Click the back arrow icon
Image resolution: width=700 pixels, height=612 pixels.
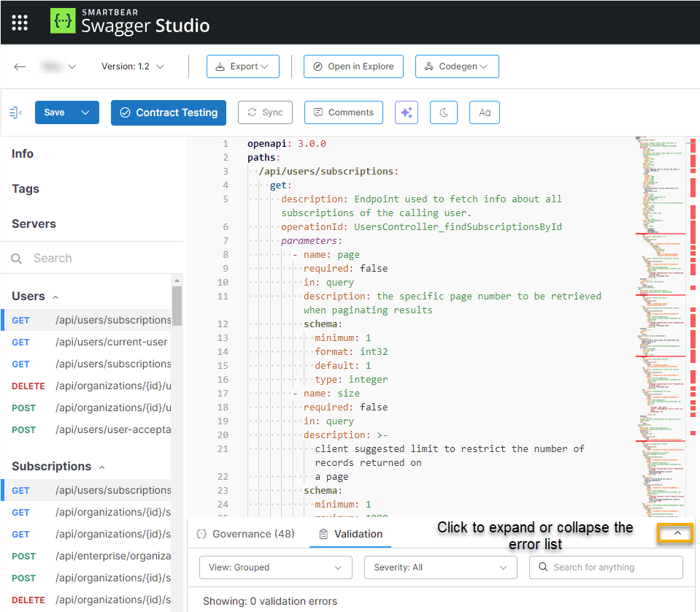tap(20, 66)
